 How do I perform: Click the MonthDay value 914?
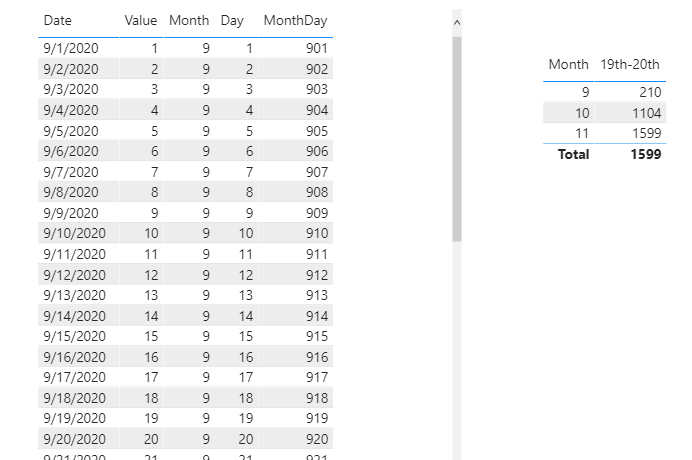click(317, 316)
